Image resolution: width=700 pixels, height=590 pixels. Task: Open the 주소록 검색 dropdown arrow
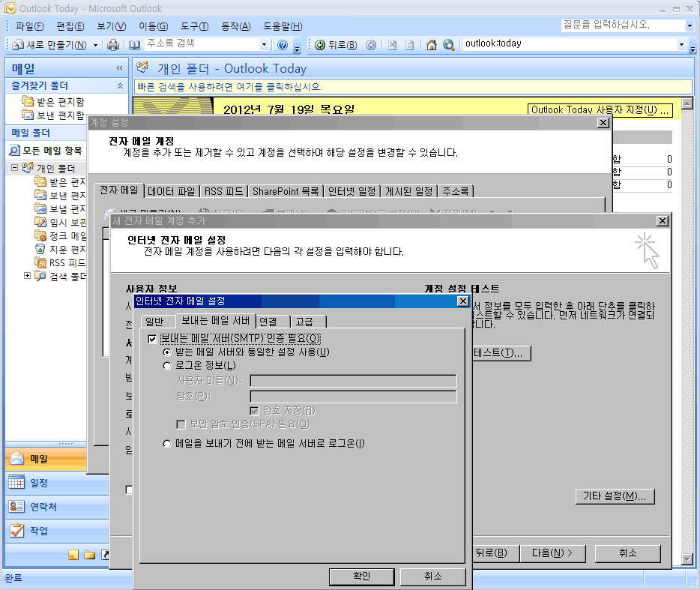[264, 44]
